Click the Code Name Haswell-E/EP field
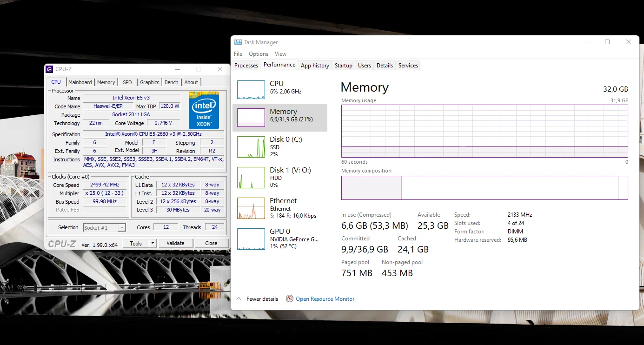The image size is (644, 345). pyautogui.click(x=108, y=106)
